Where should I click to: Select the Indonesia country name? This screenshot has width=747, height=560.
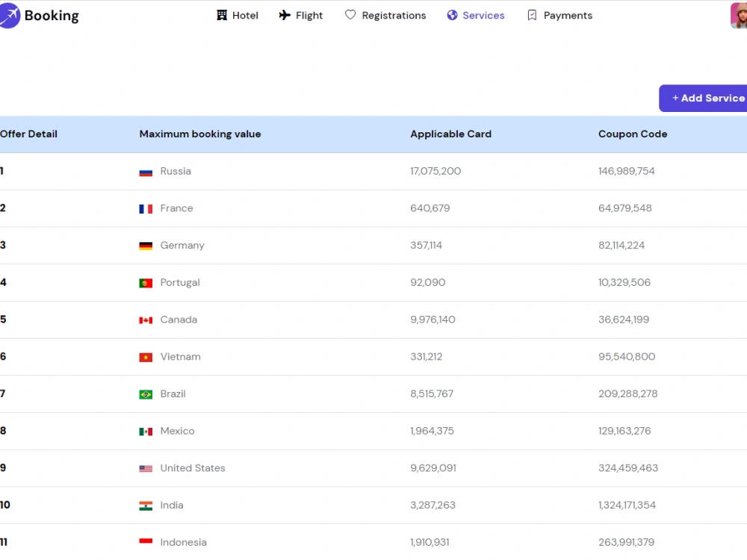click(x=184, y=542)
